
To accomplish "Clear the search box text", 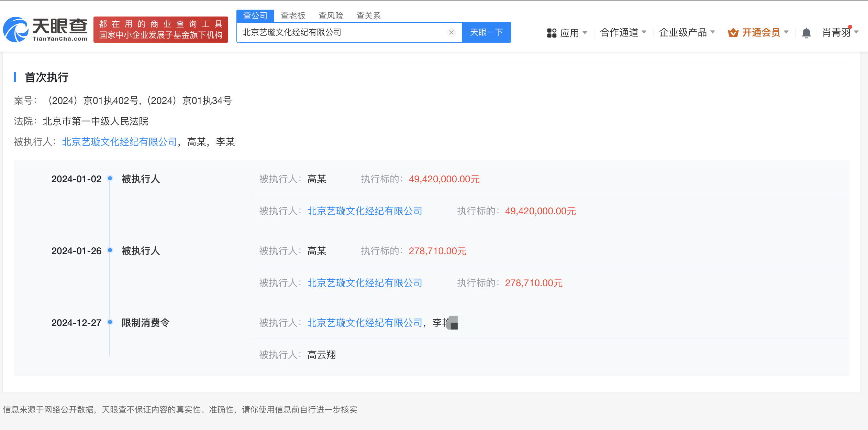I will pyautogui.click(x=451, y=32).
